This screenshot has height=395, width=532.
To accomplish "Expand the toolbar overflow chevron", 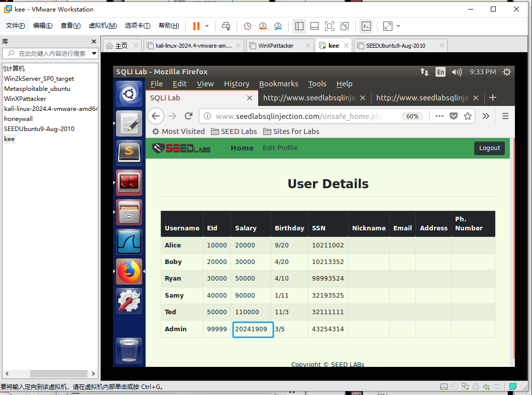I will click(486, 116).
